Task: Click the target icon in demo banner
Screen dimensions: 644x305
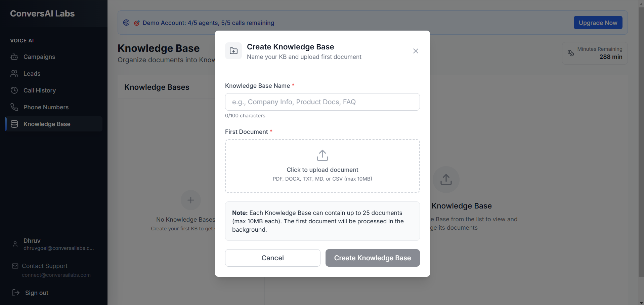Action: tap(137, 23)
